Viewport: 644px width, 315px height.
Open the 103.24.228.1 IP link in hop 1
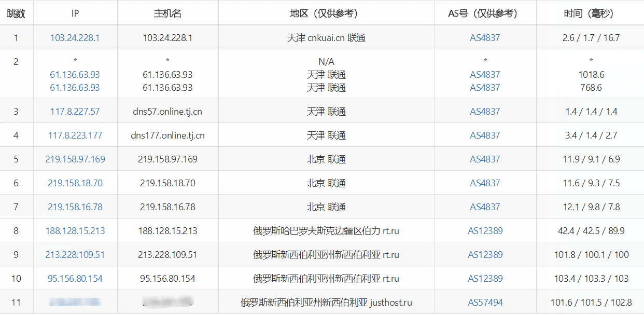click(x=75, y=38)
